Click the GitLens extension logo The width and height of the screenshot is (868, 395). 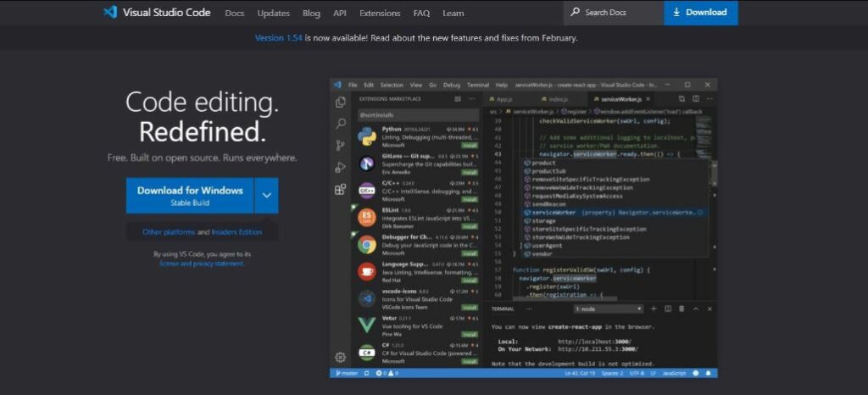(366, 164)
